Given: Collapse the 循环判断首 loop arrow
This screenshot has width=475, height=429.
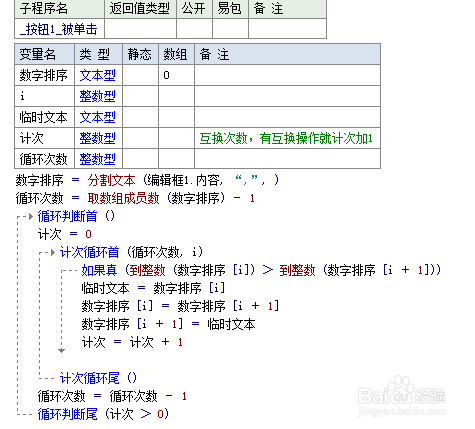Looking at the screenshot, I should (x=31, y=217).
